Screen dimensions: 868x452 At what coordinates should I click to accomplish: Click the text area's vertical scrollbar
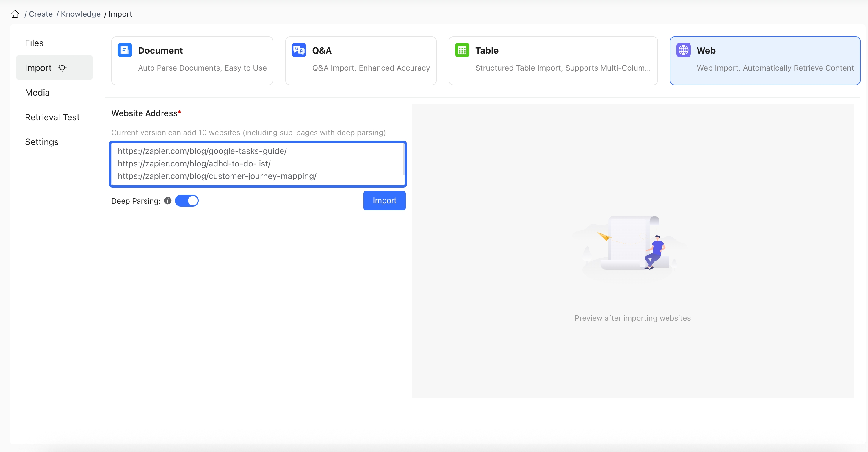click(x=403, y=159)
